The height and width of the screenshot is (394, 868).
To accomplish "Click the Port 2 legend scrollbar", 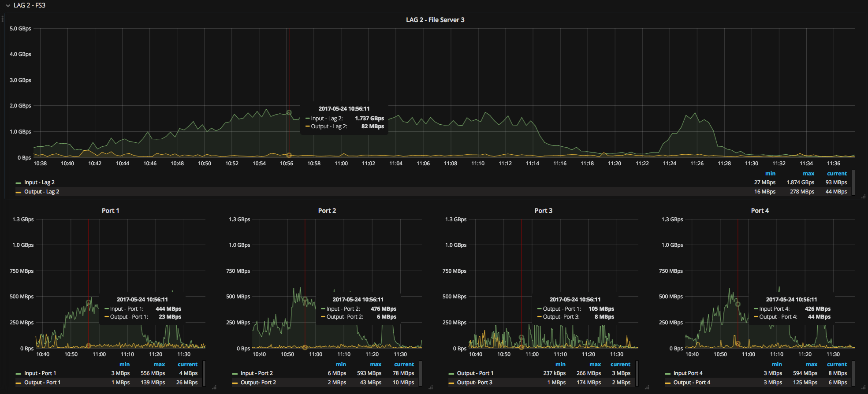I will [x=421, y=373].
